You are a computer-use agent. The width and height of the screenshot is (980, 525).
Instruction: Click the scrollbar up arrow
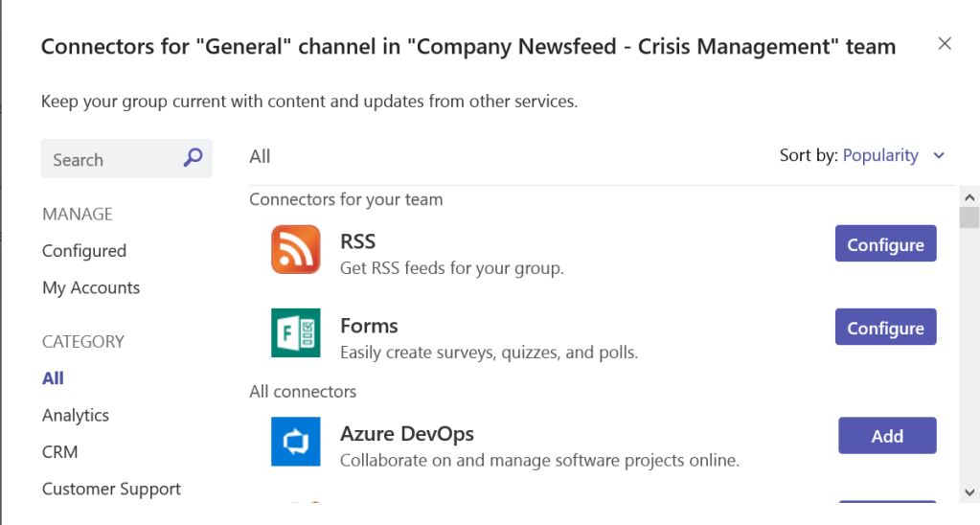point(969,195)
